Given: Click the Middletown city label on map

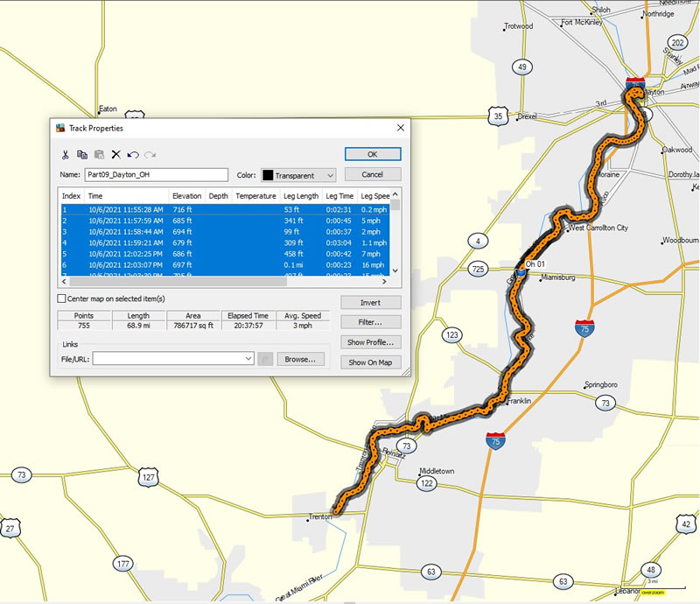Looking at the screenshot, I should [437, 471].
